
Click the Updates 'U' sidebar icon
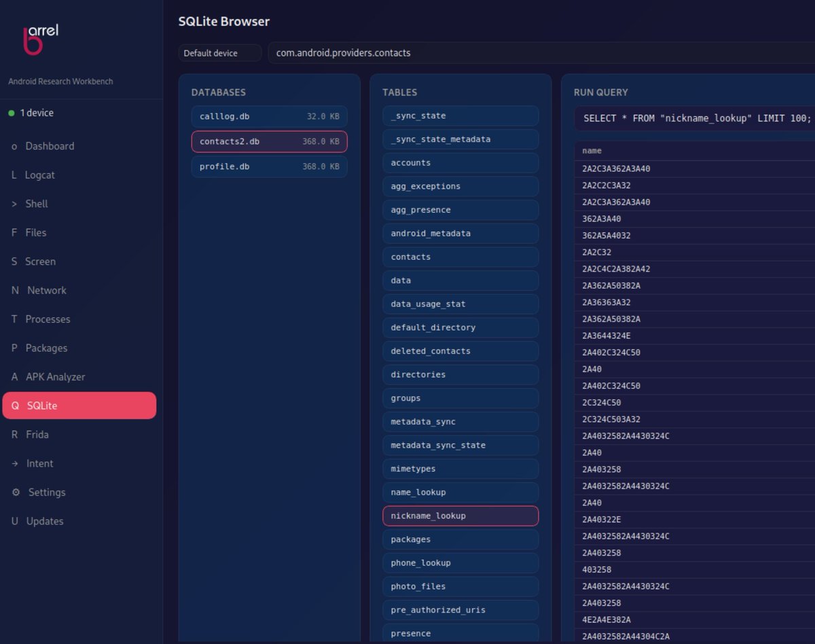(x=14, y=521)
